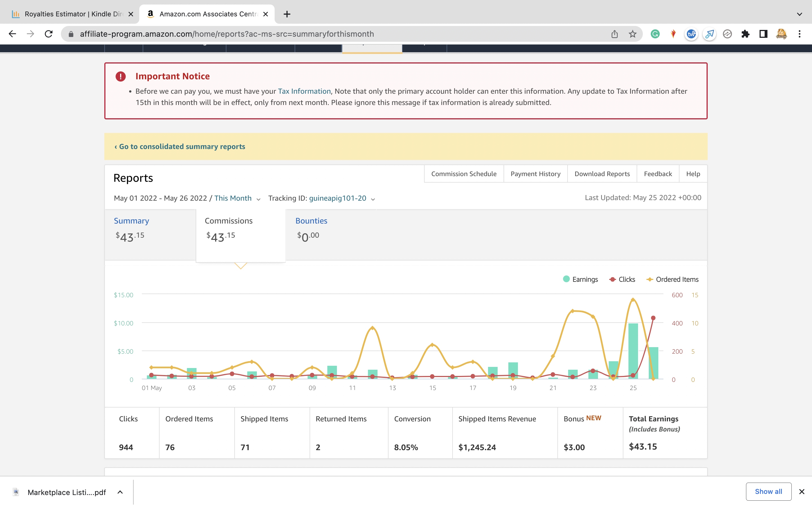Image resolution: width=812 pixels, height=508 pixels.
Task: Open the tab search chevron
Action: click(800, 14)
